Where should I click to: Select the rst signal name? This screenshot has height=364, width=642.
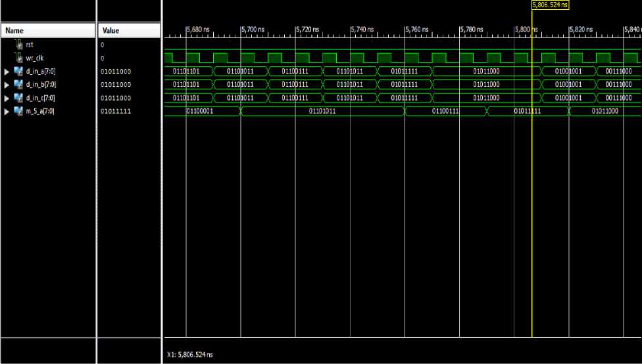tap(30, 45)
